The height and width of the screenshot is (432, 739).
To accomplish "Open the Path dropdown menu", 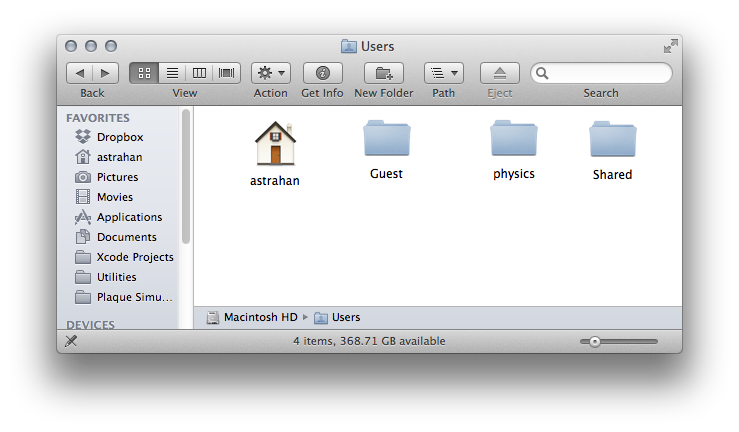I will (x=443, y=73).
